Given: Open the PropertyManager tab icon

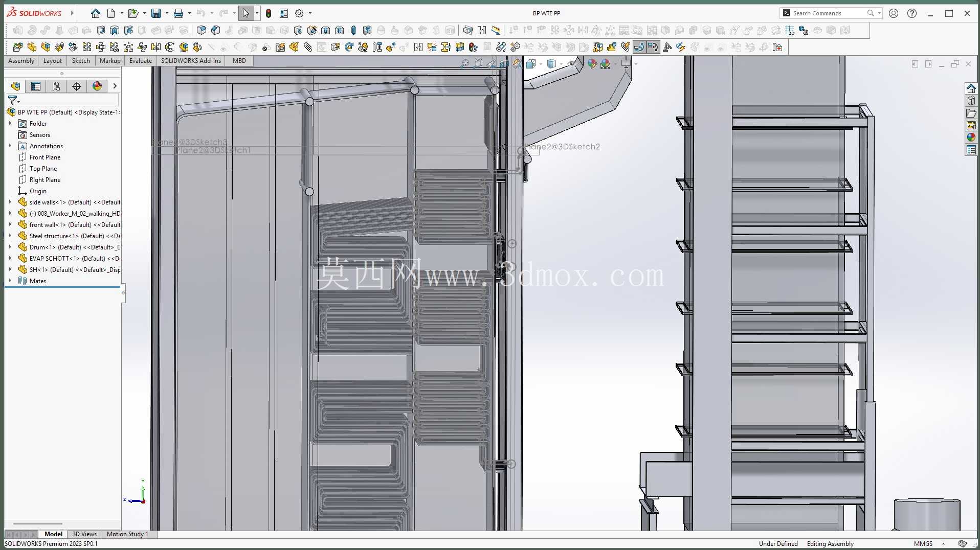Looking at the screenshot, I should click(x=36, y=86).
